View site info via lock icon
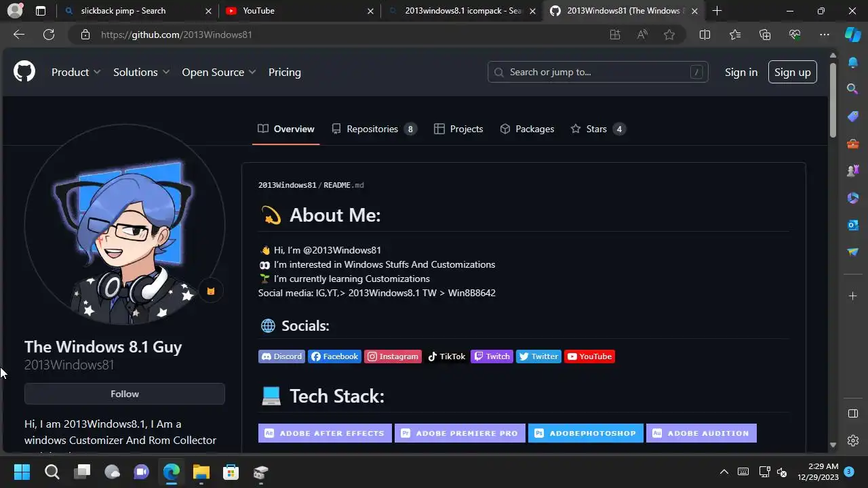 click(x=85, y=35)
